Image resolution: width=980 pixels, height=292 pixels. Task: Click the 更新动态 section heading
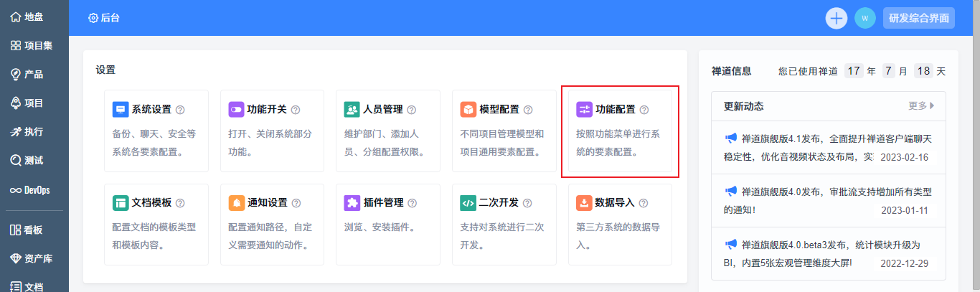click(744, 106)
